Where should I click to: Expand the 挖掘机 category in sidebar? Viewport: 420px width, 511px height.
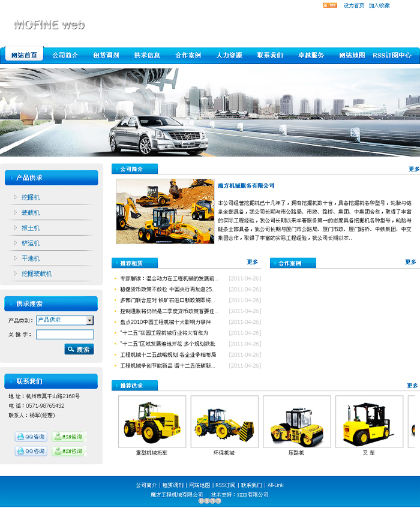(31, 197)
